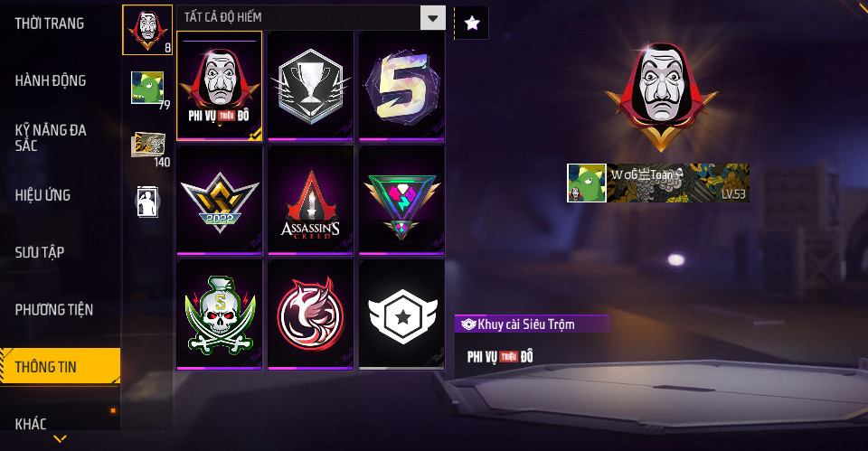Switch to the Thời Trang tab

49,23
